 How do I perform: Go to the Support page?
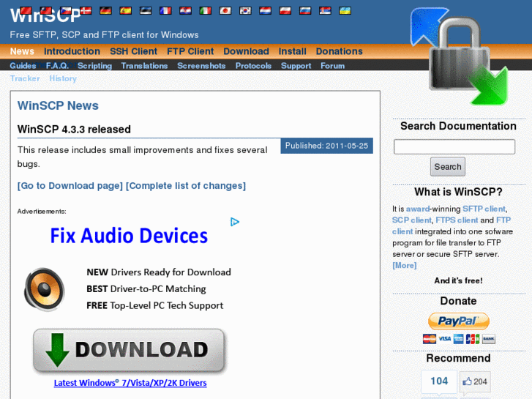click(x=296, y=66)
